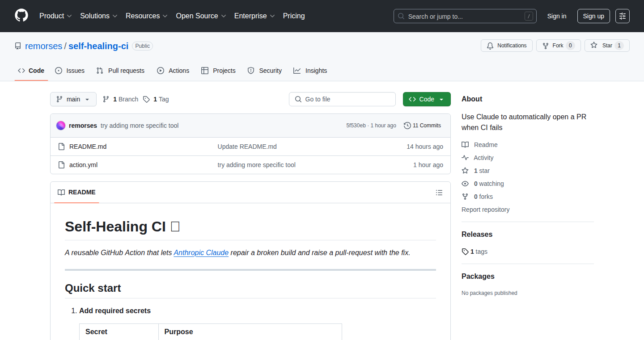Viewport: 644px width, 340px height.
Task: Open action.yml row's commit message link
Action: tap(257, 165)
